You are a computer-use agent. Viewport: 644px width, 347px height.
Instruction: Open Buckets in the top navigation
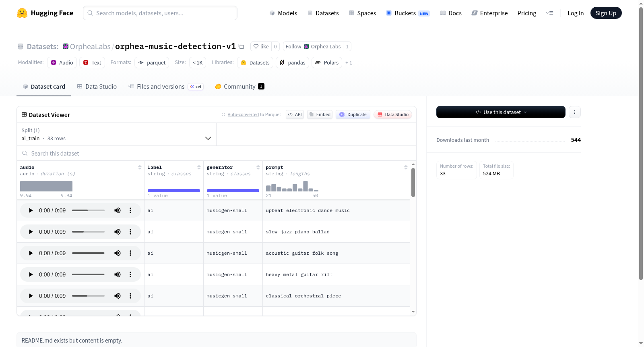coord(408,13)
